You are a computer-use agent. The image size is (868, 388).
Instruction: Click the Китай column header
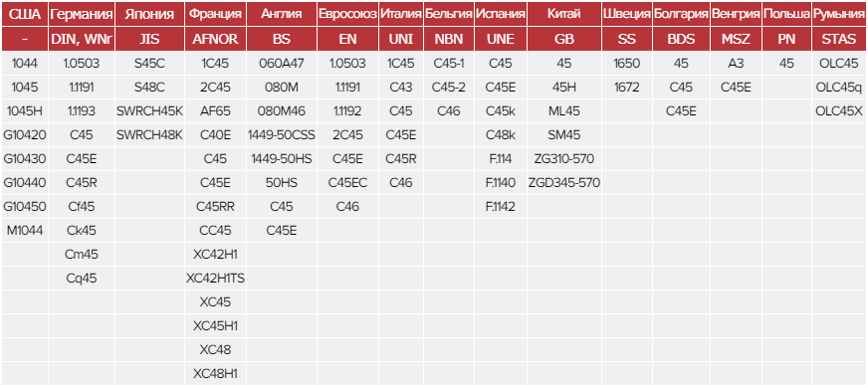564,14
